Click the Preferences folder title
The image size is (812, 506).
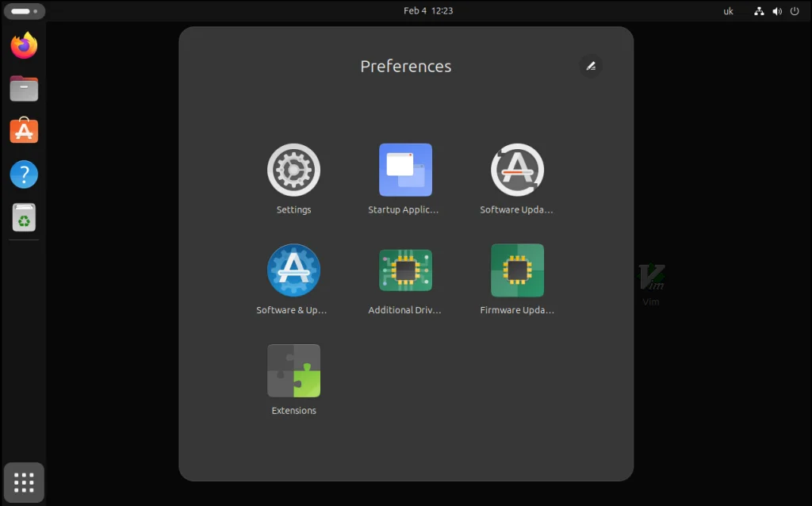(x=405, y=67)
